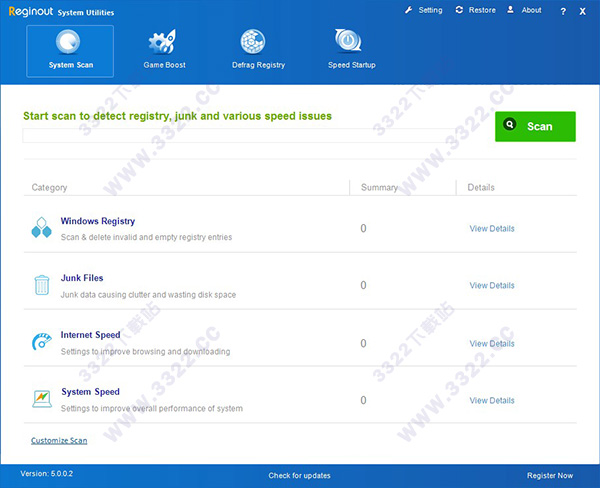This screenshot has height=488, width=600.
Task: Click the Speed Startup power icon
Action: point(348,40)
